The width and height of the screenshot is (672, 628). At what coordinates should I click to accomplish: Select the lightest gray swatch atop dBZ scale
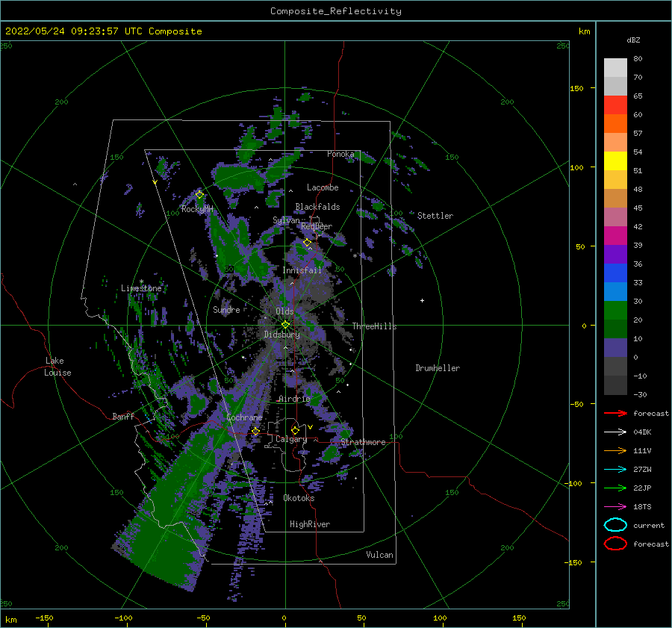615,68
